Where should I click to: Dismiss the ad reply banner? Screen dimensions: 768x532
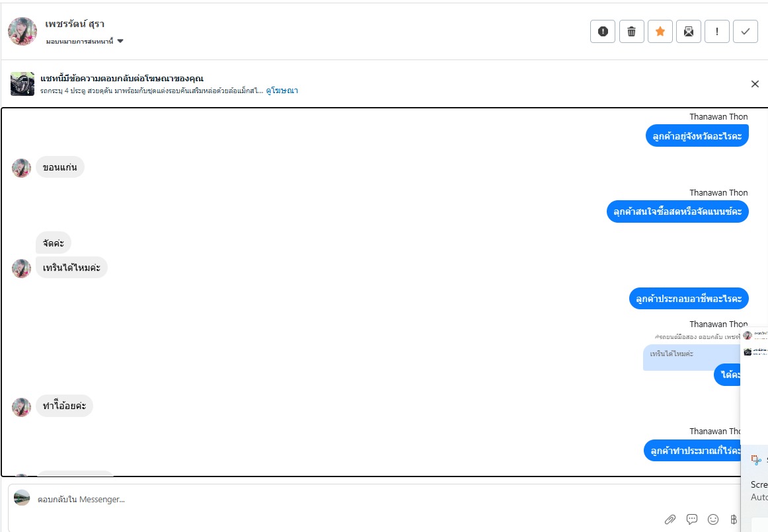[755, 84]
